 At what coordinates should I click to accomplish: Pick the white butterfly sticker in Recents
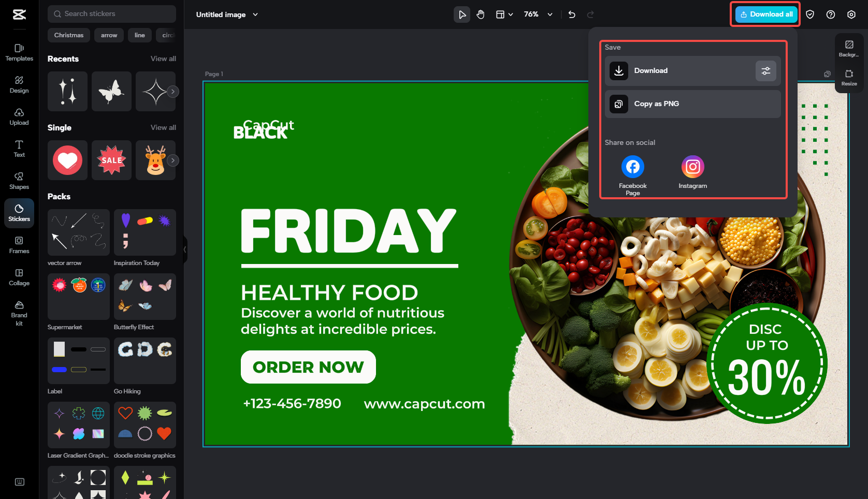tap(111, 92)
